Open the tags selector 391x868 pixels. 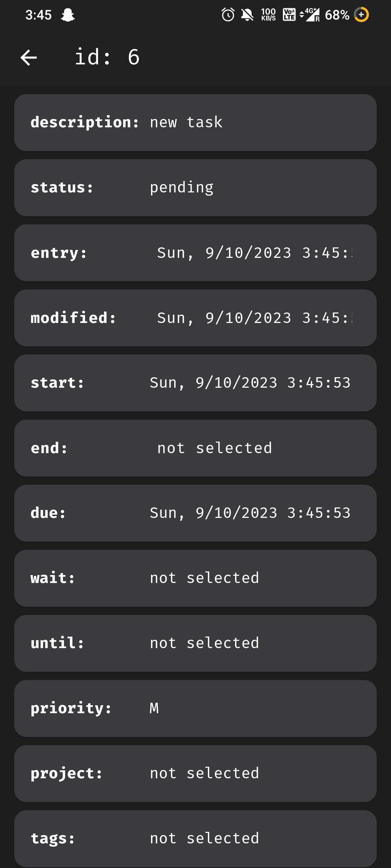pos(195,838)
